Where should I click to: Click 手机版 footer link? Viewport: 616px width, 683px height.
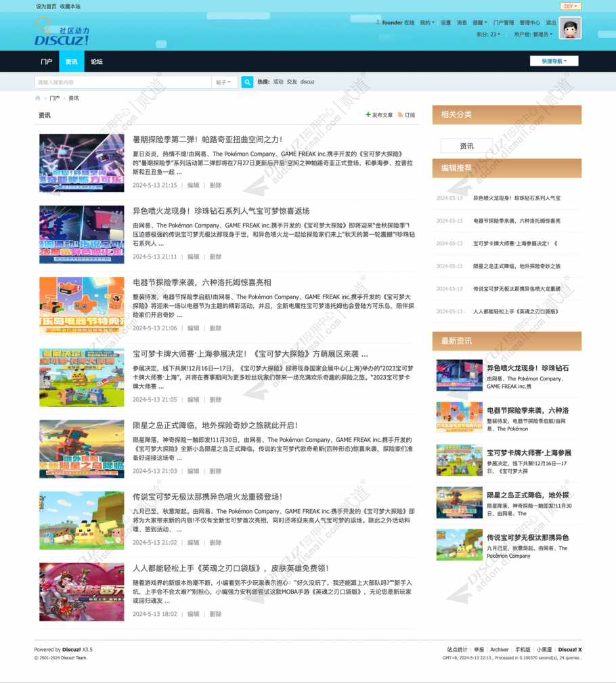(x=523, y=649)
